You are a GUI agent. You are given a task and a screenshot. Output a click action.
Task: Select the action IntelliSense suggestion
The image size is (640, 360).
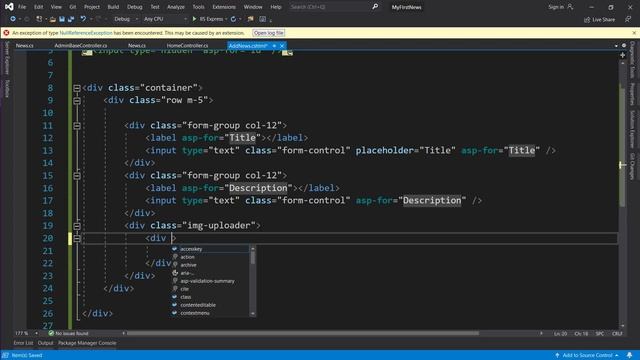210,257
